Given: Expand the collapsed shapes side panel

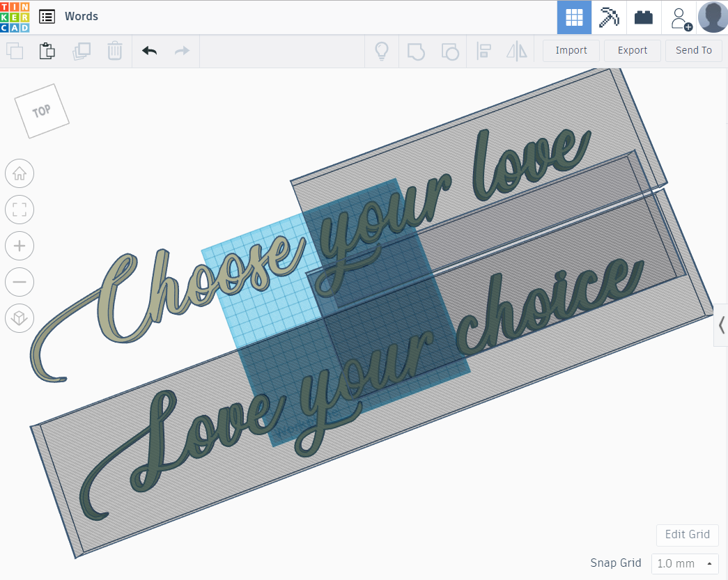Looking at the screenshot, I should tap(721, 324).
